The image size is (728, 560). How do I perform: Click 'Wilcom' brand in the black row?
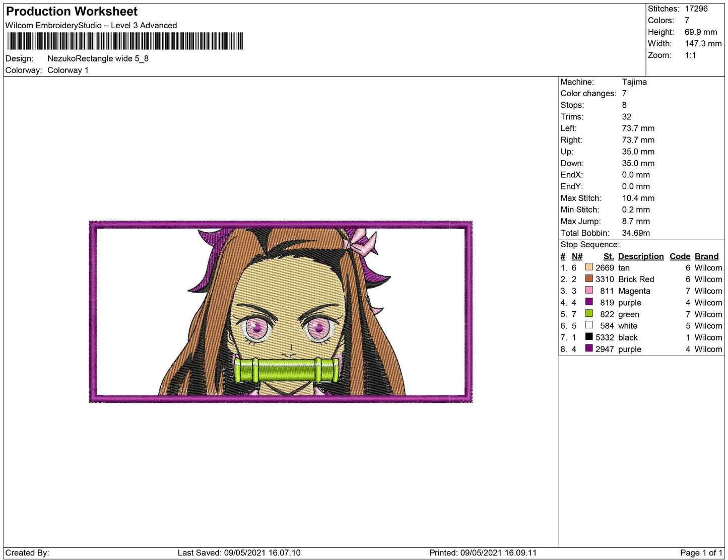click(708, 337)
